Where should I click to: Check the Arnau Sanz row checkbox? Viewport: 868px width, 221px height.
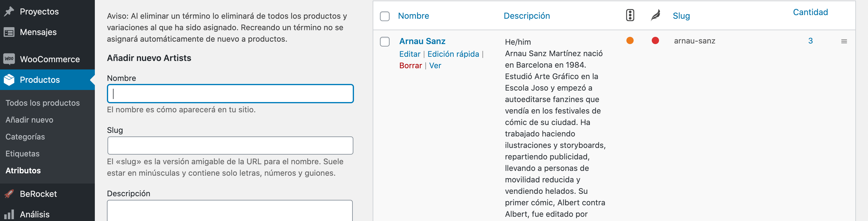(x=384, y=42)
